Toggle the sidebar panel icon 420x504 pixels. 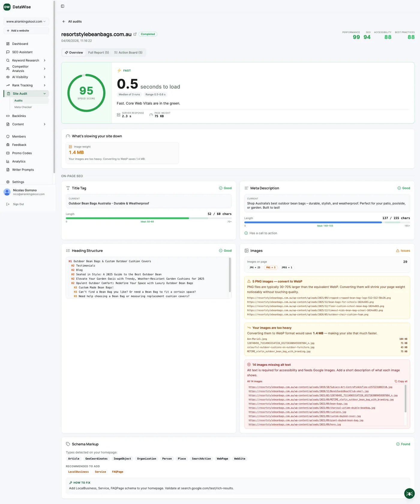click(62, 6)
